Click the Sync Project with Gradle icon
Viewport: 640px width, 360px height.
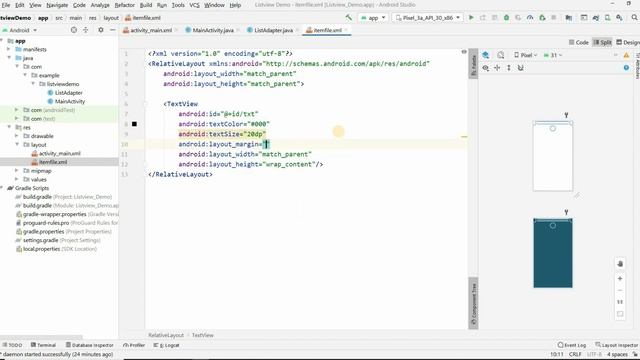click(596, 18)
